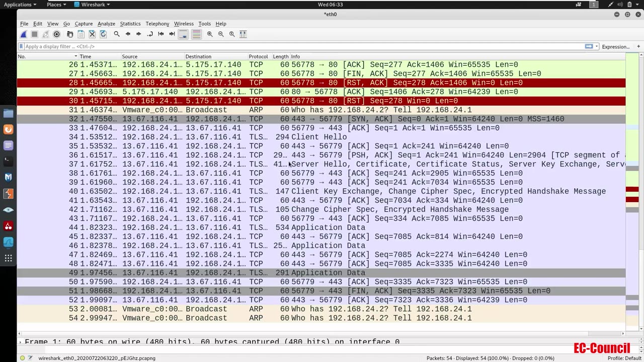The width and height of the screenshot is (644, 362).
Task: Open the Wireshark app menu in top bar
Action: (92, 5)
